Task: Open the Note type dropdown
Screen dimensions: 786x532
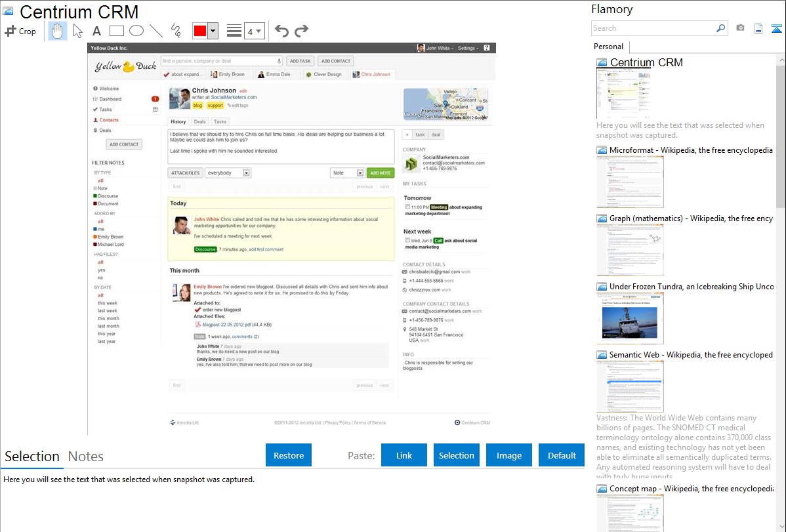Action: [x=347, y=173]
